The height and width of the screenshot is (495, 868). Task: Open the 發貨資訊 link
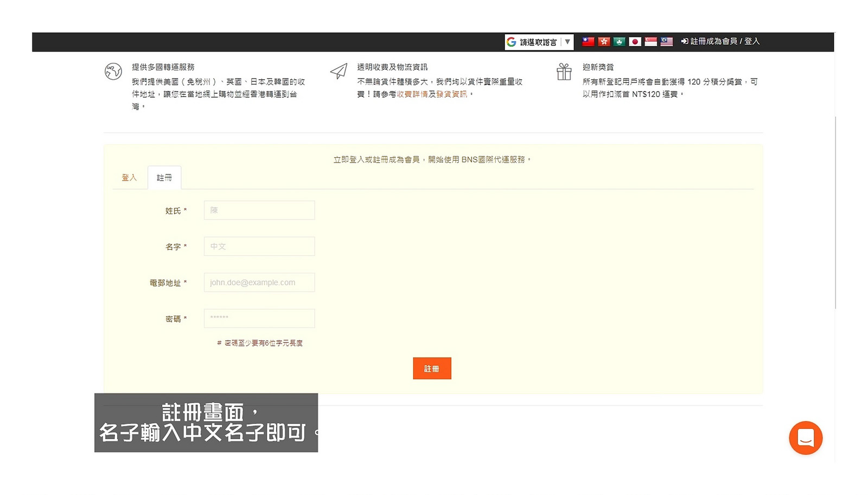tap(451, 94)
